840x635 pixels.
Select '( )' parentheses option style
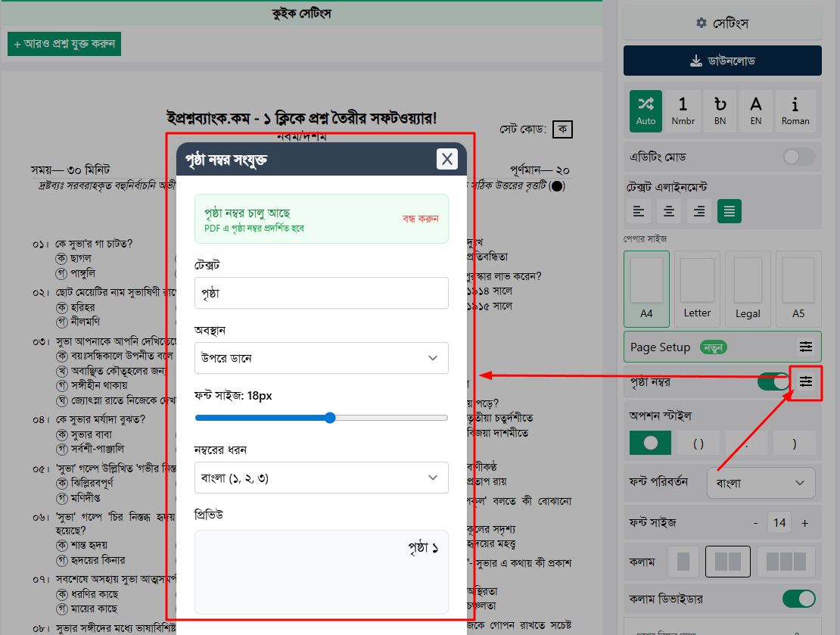[698, 444]
